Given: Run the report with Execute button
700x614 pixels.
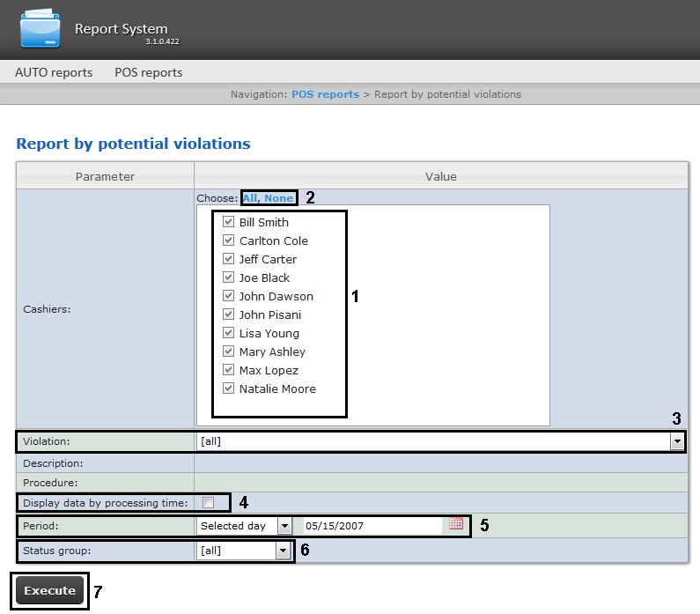Looking at the screenshot, I should (x=49, y=590).
